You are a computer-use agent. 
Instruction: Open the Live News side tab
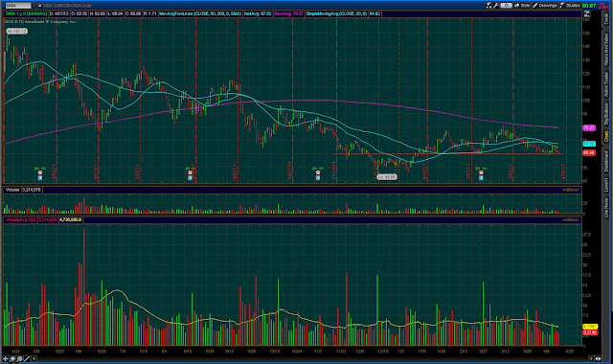click(x=606, y=207)
